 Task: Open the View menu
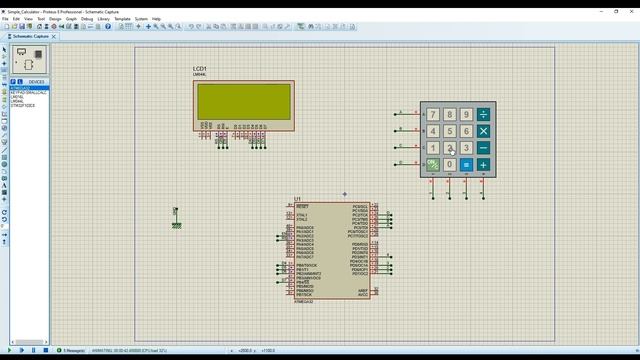tap(28, 19)
